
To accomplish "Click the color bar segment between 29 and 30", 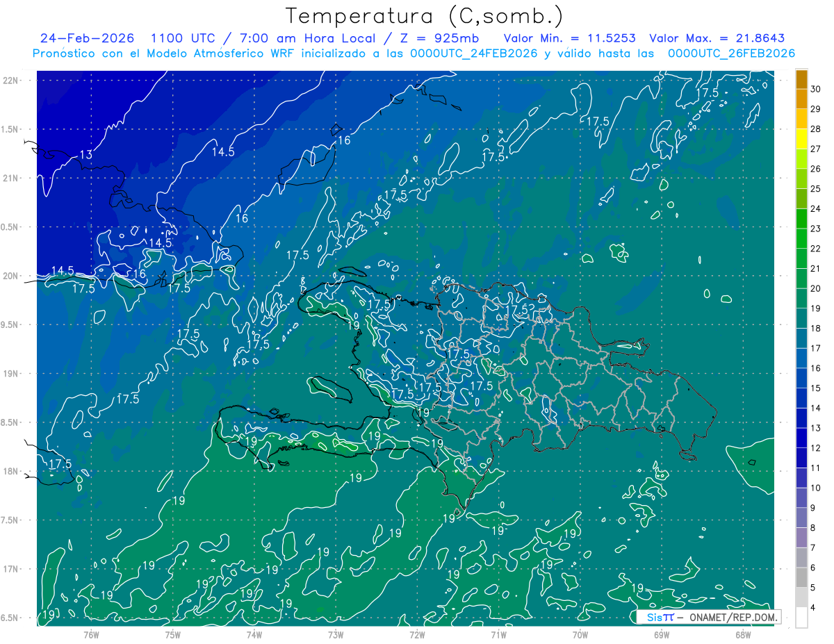I will point(801,99).
